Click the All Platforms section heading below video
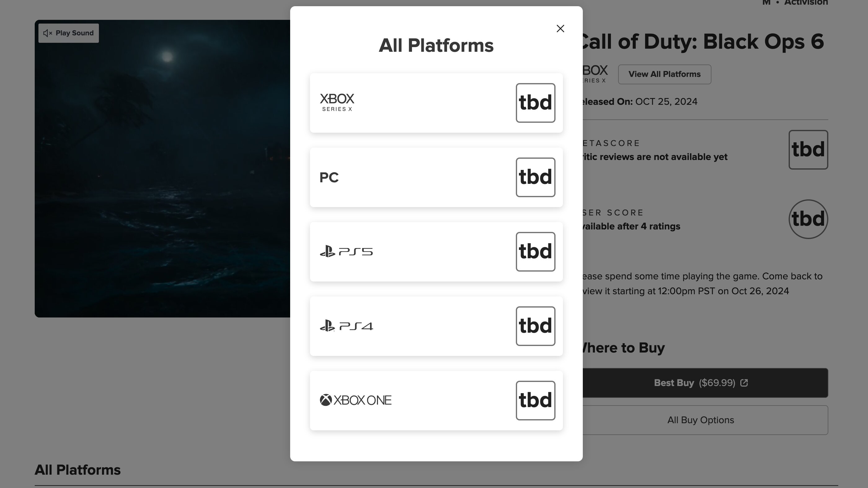 pos(77,470)
